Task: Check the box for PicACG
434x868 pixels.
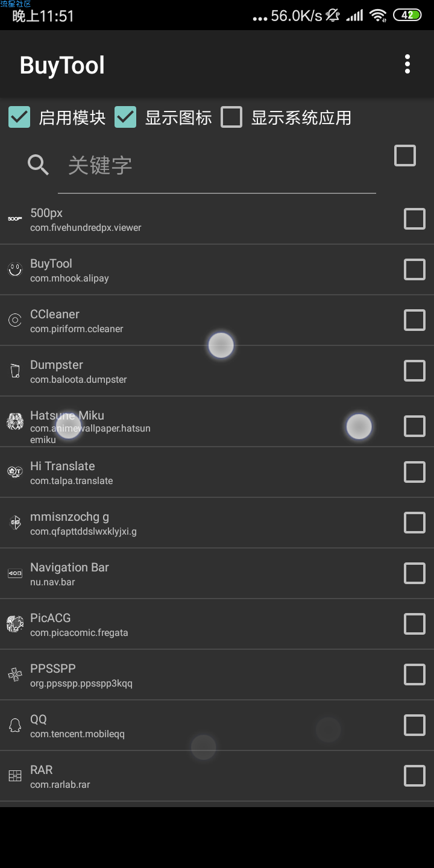Action: [415, 624]
